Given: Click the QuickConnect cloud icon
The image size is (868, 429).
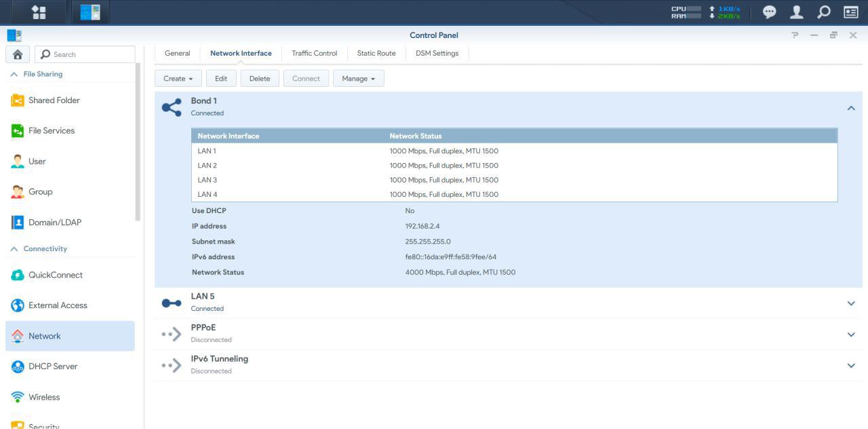Looking at the screenshot, I should tap(18, 275).
